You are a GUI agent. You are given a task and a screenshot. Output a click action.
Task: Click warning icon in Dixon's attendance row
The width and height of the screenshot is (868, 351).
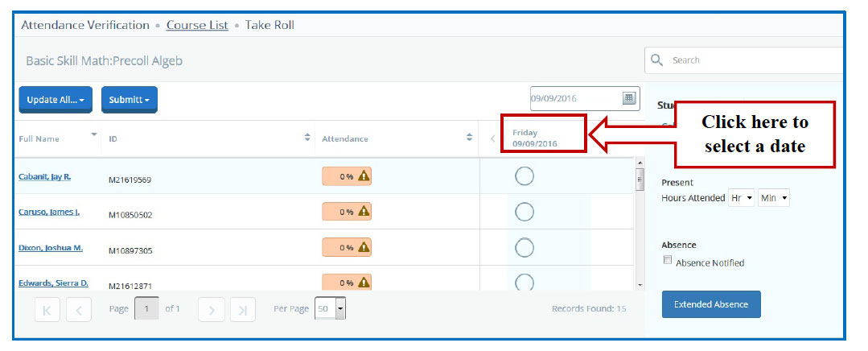pos(364,248)
